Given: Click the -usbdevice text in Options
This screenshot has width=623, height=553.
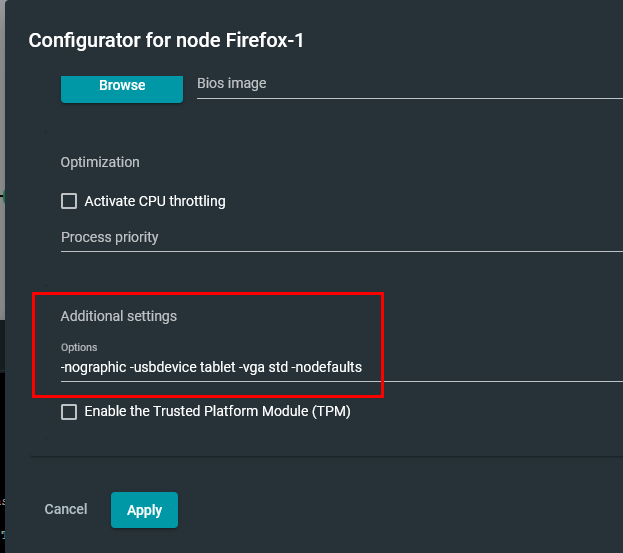Looking at the screenshot, I should (163, 367).
